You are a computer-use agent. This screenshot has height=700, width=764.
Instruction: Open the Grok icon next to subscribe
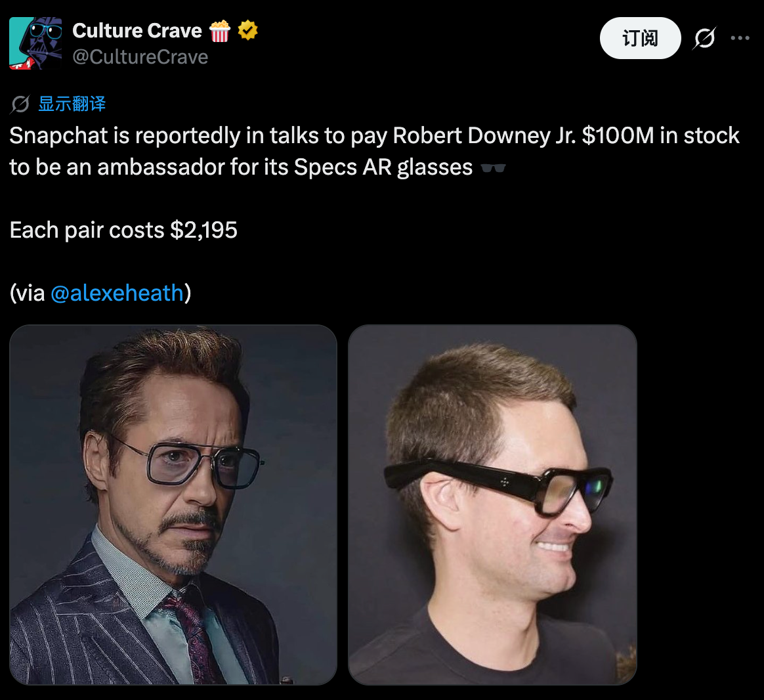click(x=704, y=38)
